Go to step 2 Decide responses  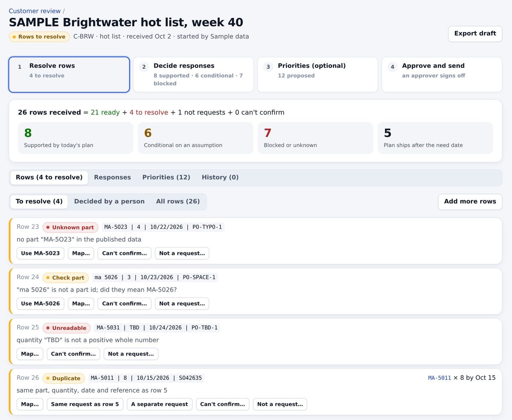193,75
